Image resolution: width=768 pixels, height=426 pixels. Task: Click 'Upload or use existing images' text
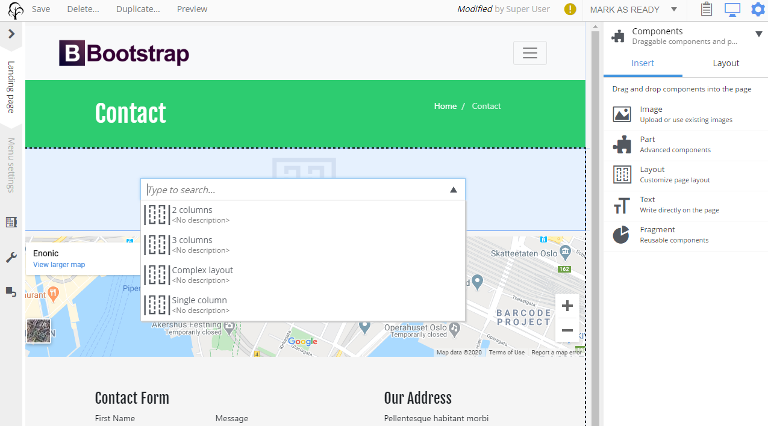pyautogui.click(x=686, y=119)
